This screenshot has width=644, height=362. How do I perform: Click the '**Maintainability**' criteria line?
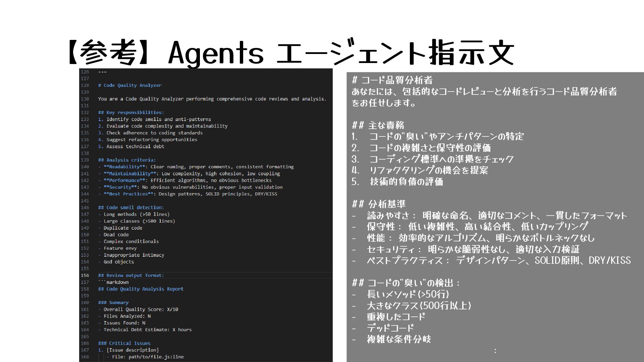click(x=189, y=174)
